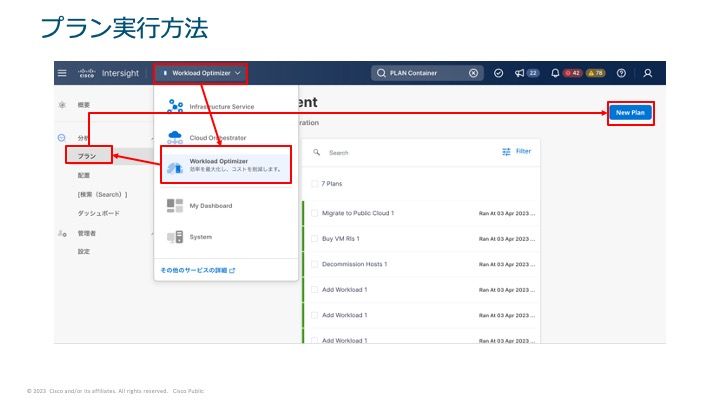Check the Migrate to Public Cloud 1 checkbox
The width and height of the screenshot is (720, 405).
(315, 213)
